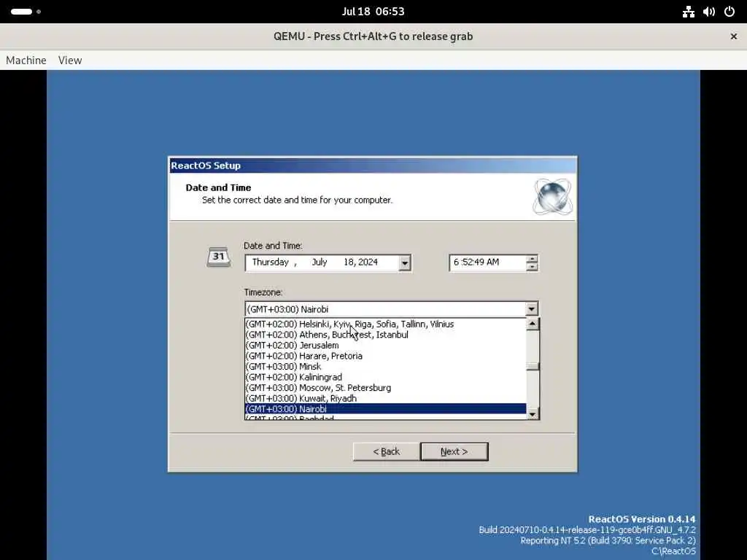Select the weekday Thursday in date field
The image size is (747, 560).
(270, 262)
